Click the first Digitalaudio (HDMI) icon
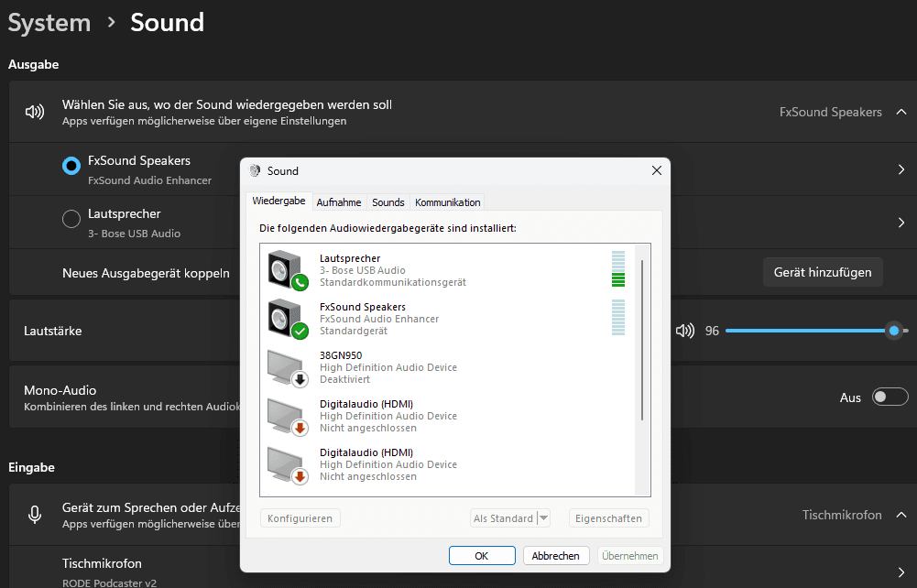917x588 pixels. (287, 416)
